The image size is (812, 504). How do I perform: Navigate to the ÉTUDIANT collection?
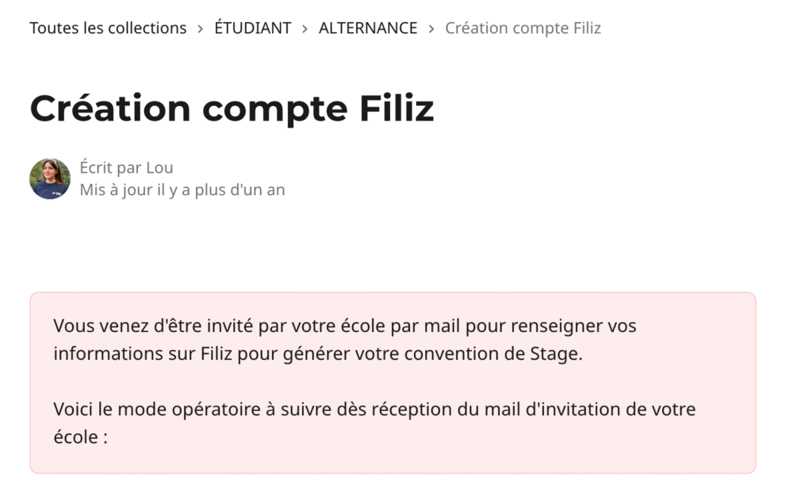(251, 28)
